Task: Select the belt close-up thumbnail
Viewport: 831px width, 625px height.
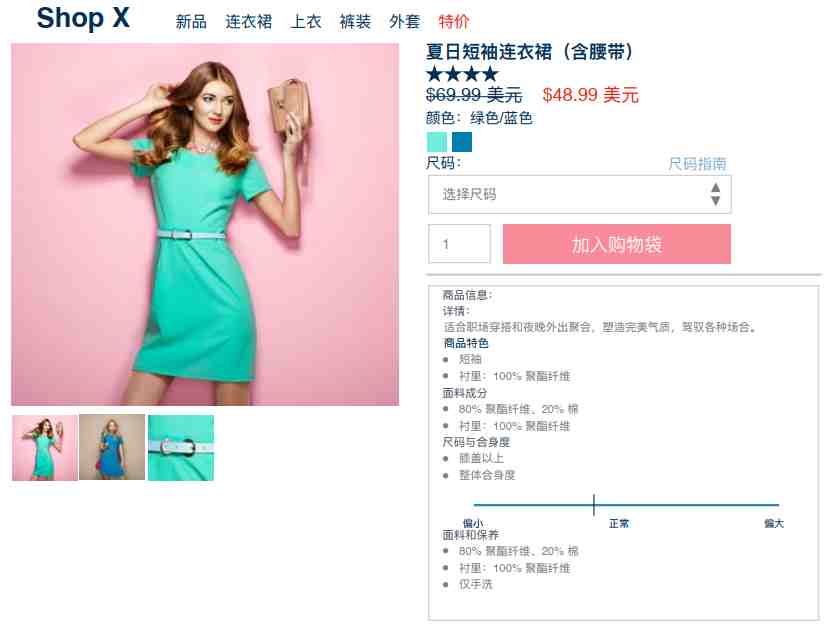Action: 181,448
